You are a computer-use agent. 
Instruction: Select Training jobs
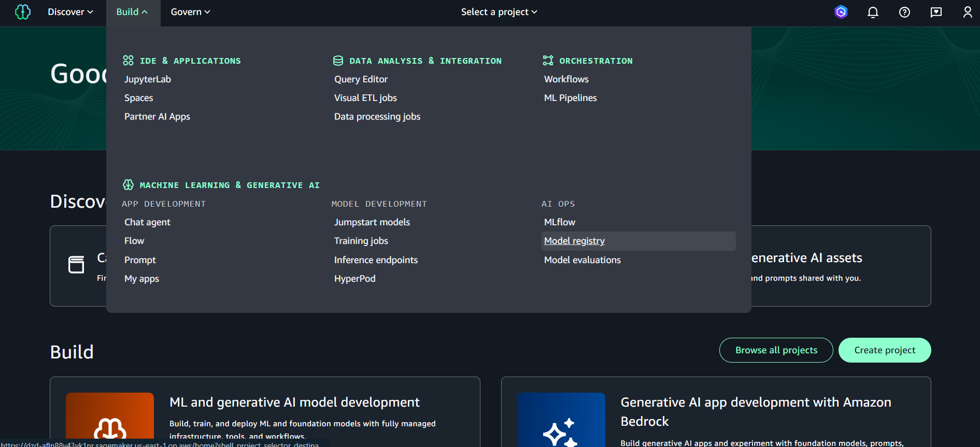tap(361, 241)
